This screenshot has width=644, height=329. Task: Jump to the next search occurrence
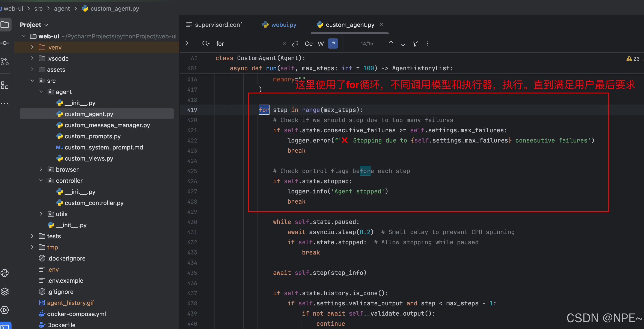click(x=403, y=43)
